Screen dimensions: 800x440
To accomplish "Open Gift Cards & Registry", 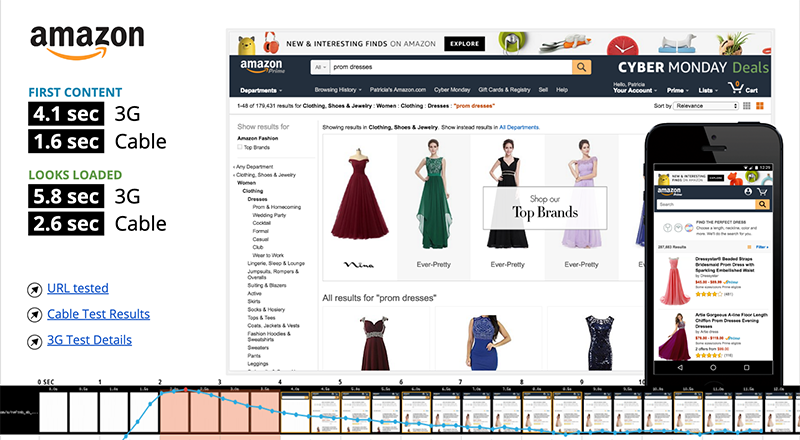I will [x=504, y=90].
